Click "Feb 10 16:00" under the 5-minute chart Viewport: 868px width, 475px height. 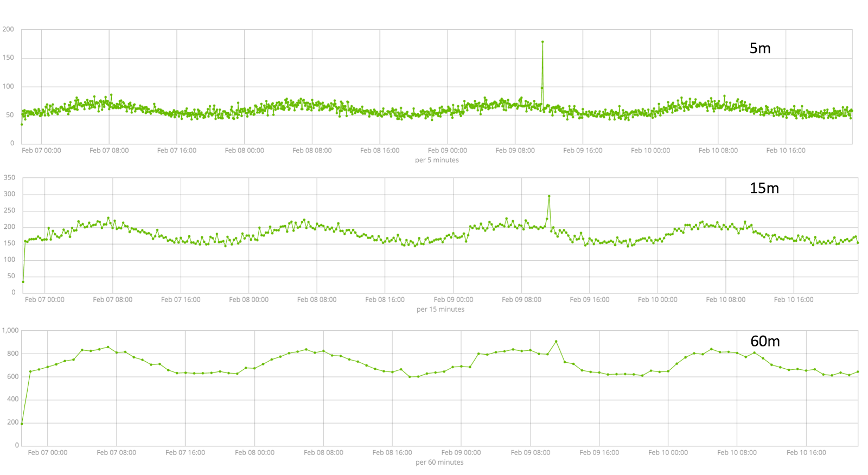pos(786,150)
